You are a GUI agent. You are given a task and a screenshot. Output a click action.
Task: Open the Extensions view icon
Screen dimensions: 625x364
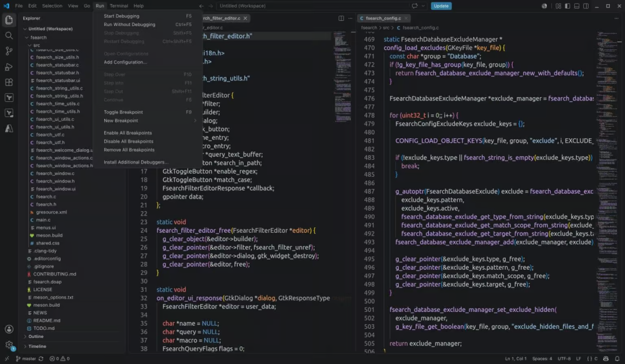click(x=9, y=82)
